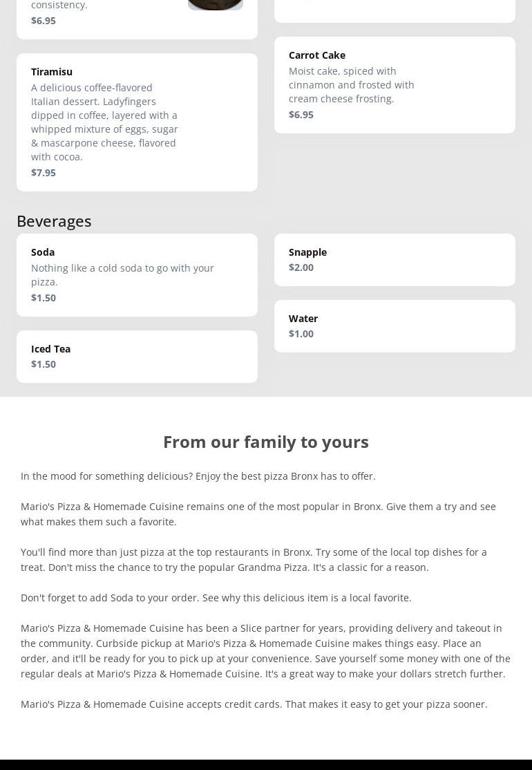This screenshot has height=770, width=532.
Task: Click the Water $1.00 price
Action: coord(301,334)
